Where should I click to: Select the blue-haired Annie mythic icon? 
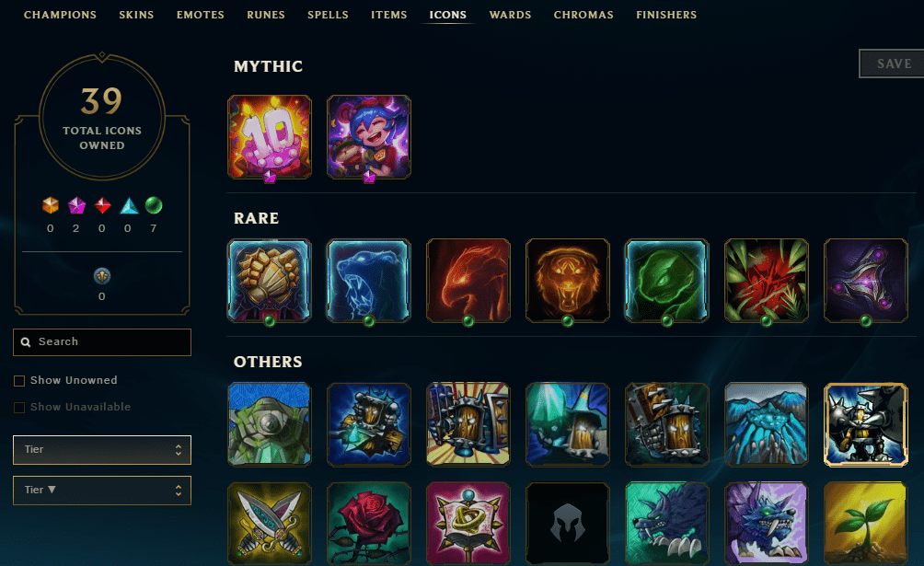tap(369, 137)
